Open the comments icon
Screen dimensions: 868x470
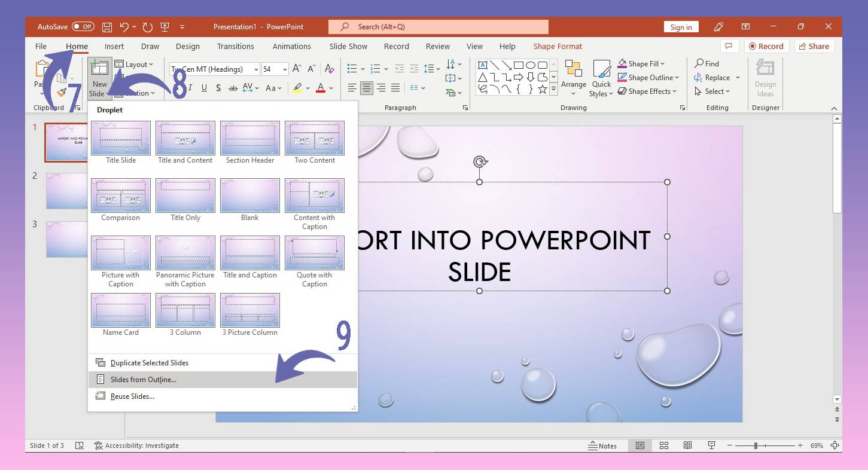[728, 46]
